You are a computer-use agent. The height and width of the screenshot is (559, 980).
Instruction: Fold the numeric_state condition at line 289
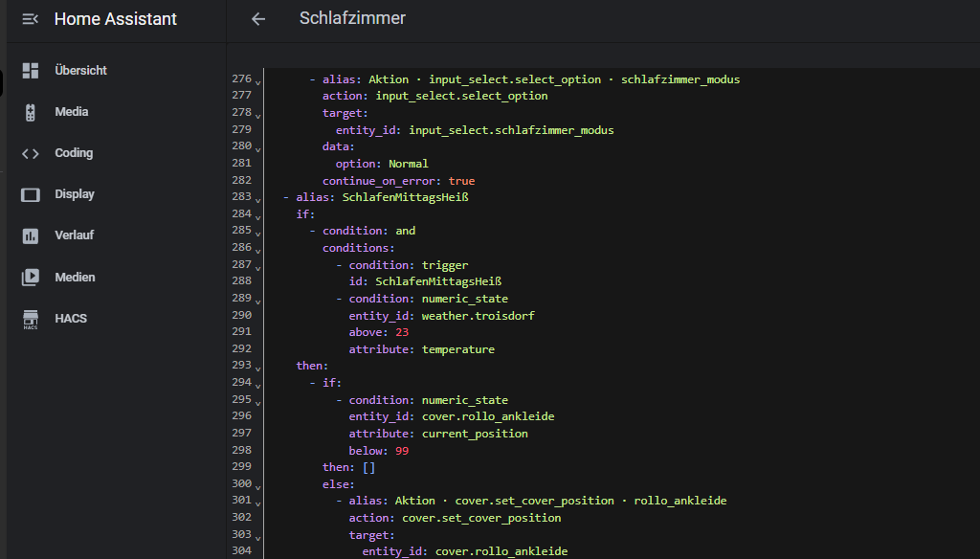(x=257, y=302)
